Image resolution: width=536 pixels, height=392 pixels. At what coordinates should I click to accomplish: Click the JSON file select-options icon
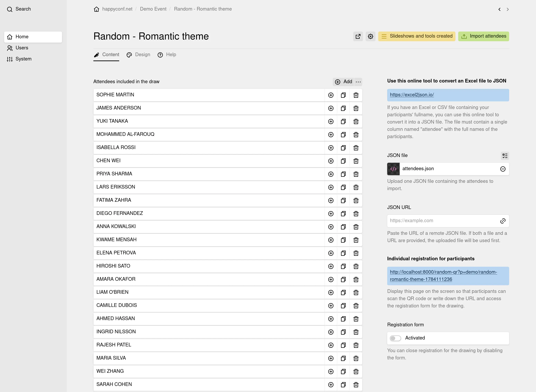coord(505,156)
